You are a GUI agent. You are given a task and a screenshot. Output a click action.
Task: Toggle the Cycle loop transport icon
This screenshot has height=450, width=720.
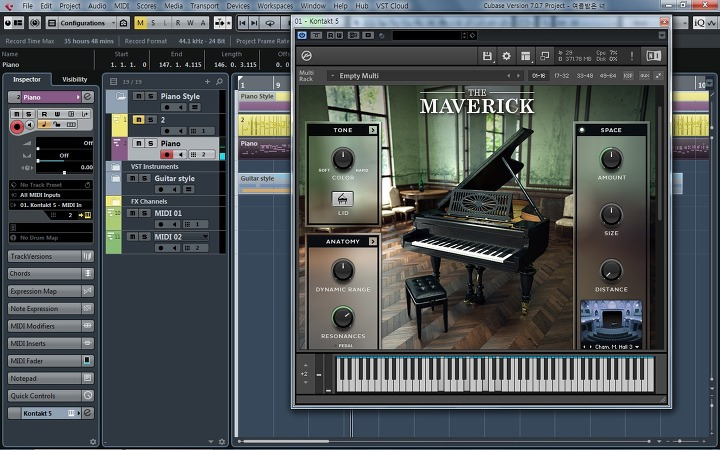pyautogui.click(x=270, y=22)
